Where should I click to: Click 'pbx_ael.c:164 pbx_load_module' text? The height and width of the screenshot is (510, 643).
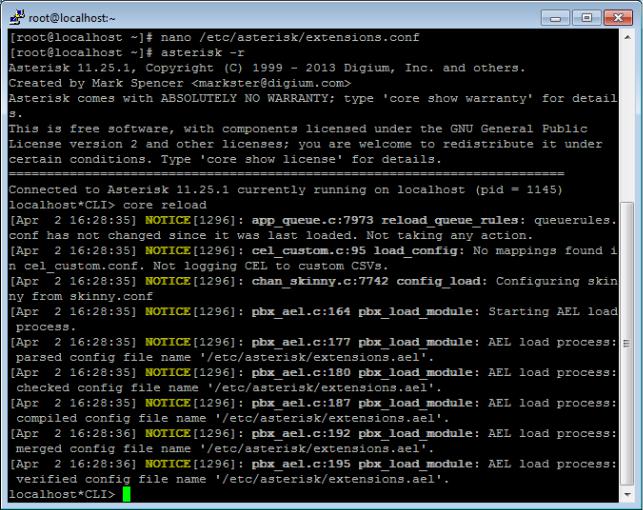[x=362, y=311]
